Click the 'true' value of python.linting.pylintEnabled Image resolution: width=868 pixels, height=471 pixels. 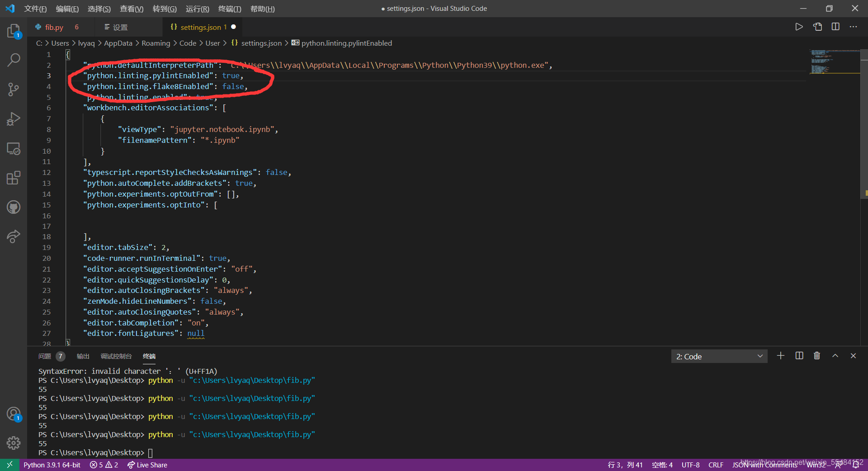point(231,75)
